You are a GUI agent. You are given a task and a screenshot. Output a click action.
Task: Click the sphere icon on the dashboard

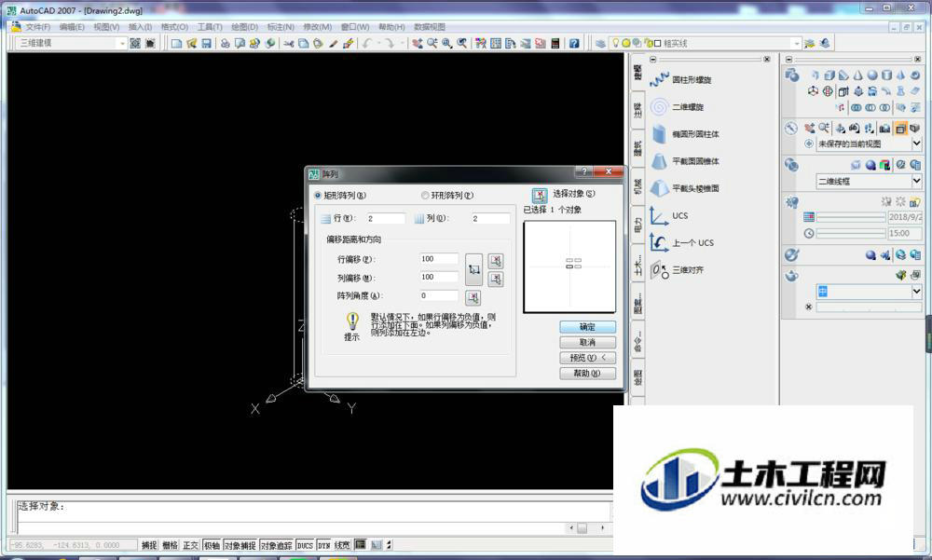[872, 75]
